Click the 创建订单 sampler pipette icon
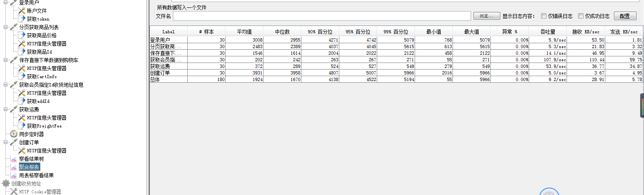This screenshot has height=195, width=644. [x=14, y=142]
